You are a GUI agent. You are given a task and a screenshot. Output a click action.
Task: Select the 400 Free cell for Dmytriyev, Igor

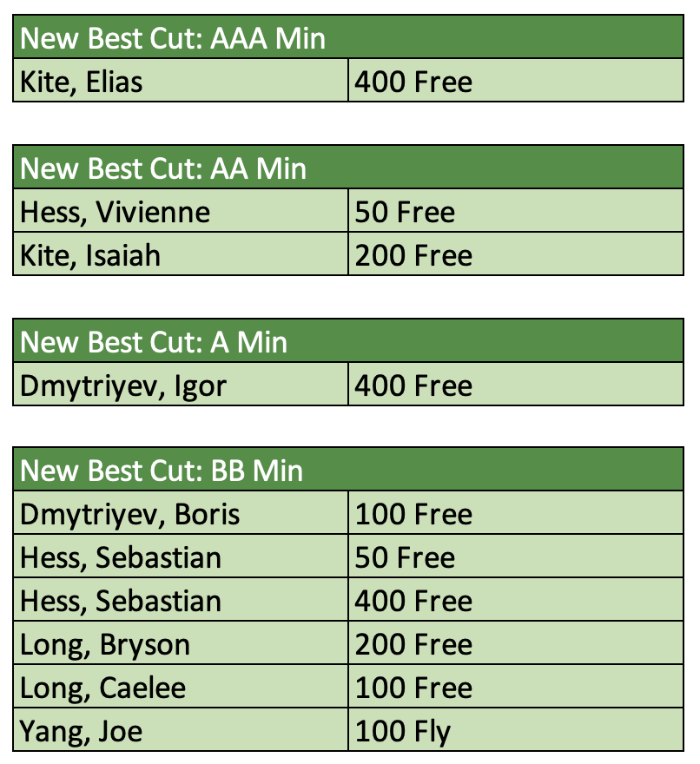413,385
